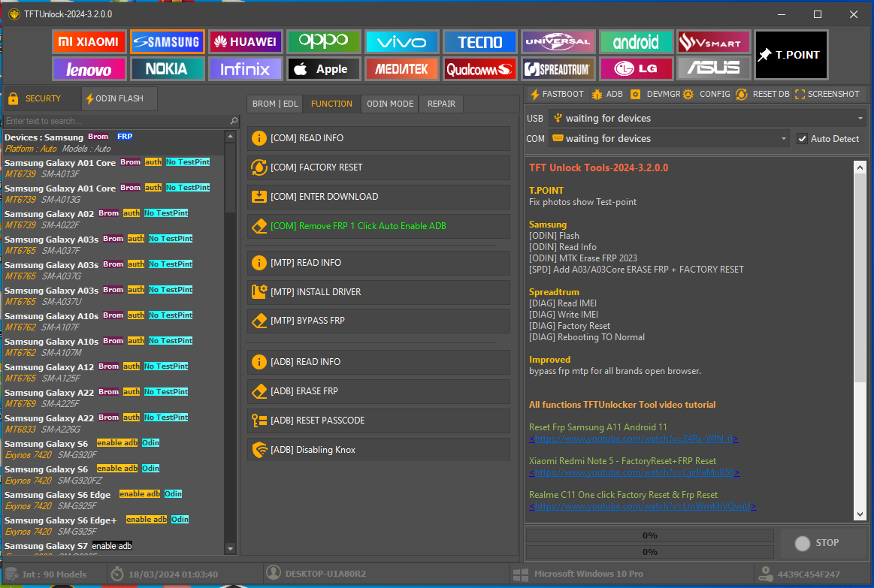
Task: Click RESET DB in toolbar
Action: [763, 94]
